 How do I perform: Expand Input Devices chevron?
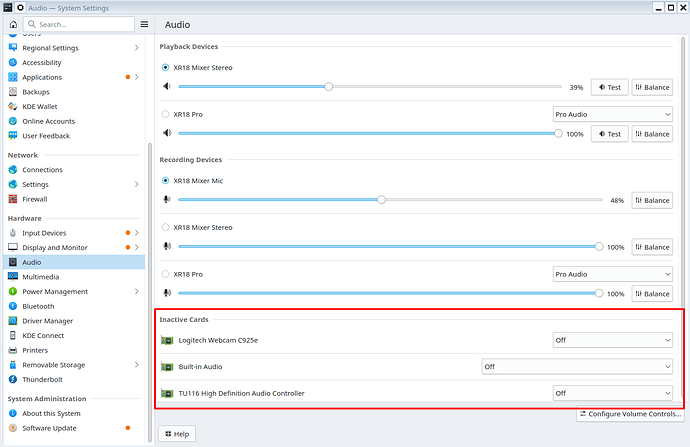136,233
